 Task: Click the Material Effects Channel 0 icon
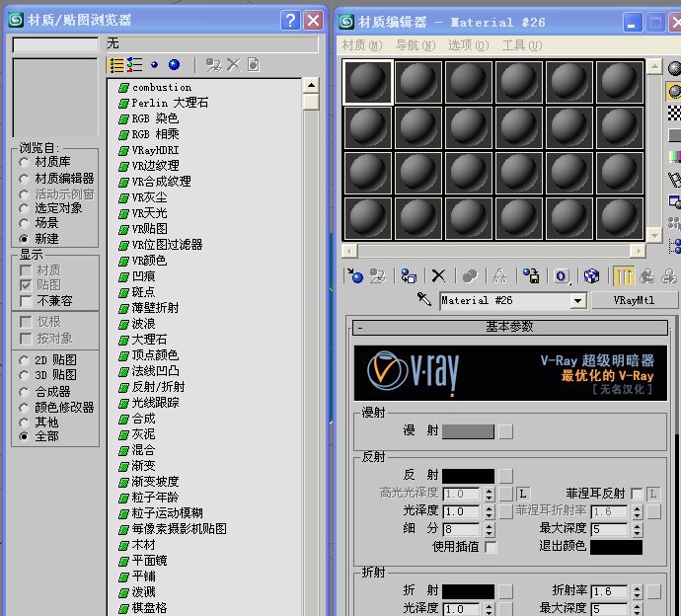[x=562, y=275]
